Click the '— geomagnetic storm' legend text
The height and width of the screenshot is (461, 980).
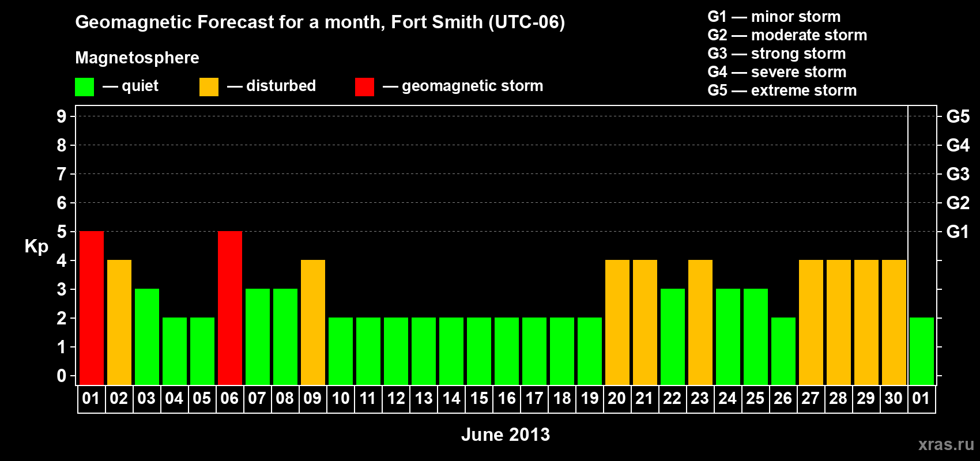point(463,86)
